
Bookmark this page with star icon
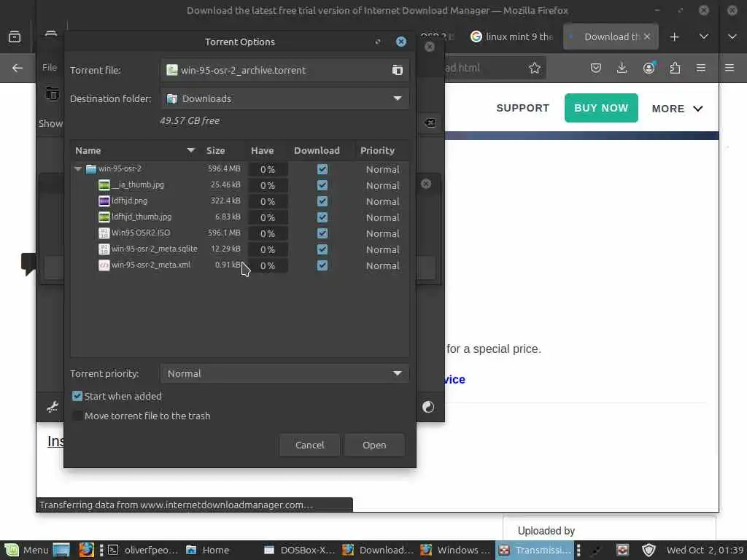point(535,68)
